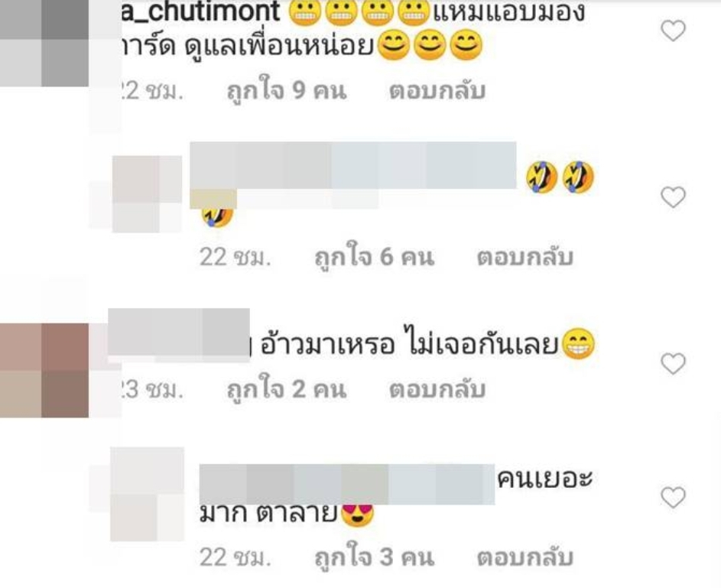The height and width of the screenshot is (588, 721).
Task: Click blurred username before คนเยอะ
Action: coord(347,484)
